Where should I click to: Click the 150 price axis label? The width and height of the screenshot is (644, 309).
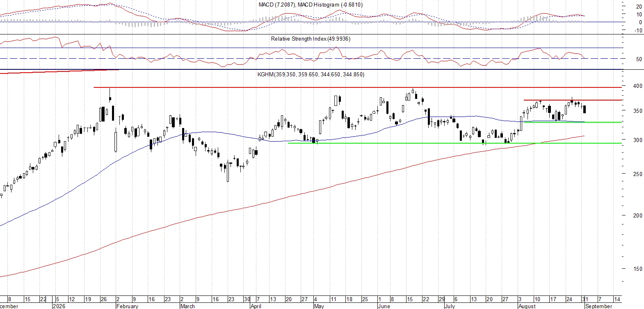(637, 269)
